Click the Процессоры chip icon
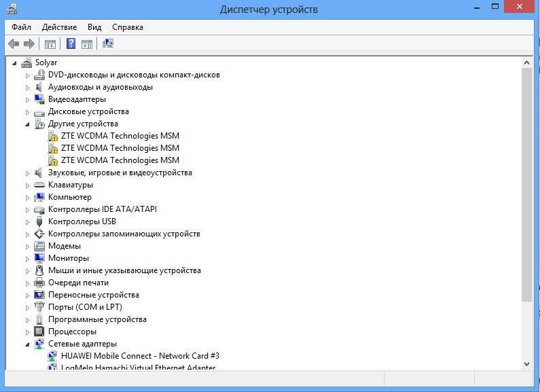This screenshot has height=392, width=540. click(x=39, y=332)
